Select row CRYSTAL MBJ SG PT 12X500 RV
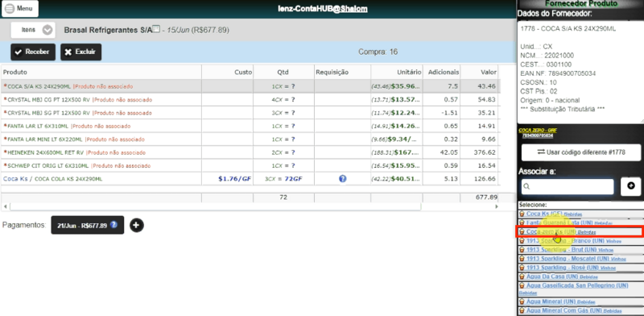This screenshot has height=316, width=644. [x=250, y=113]
